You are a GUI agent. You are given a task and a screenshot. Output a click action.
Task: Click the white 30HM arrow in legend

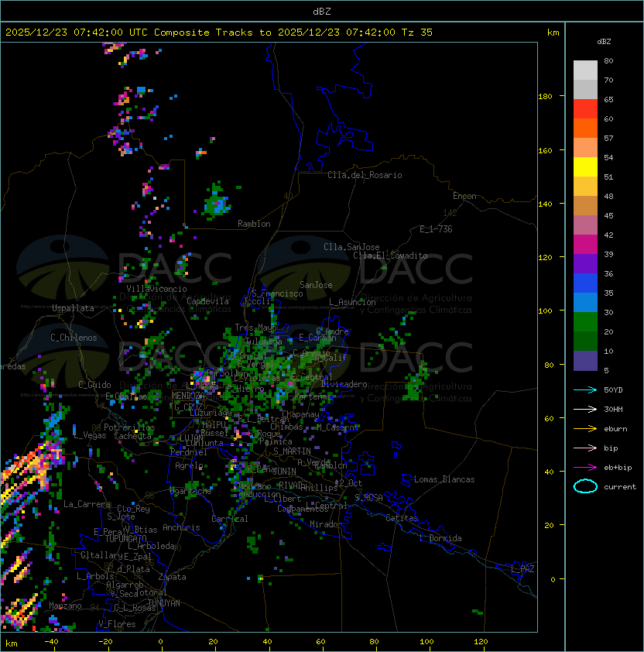tap(585, 410)
